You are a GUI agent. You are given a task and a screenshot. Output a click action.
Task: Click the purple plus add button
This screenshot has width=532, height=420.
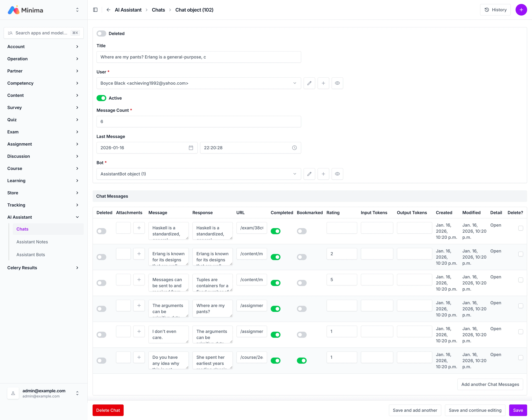click(521, 10)
